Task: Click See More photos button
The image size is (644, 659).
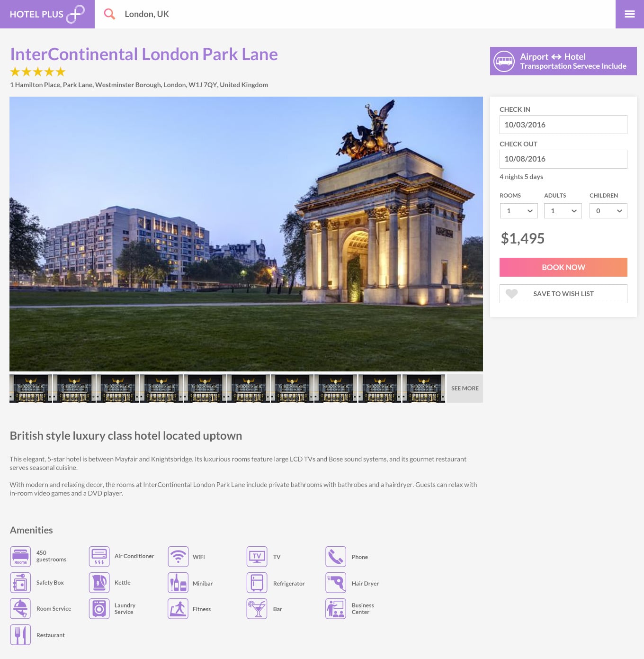Action: [465, 388]
